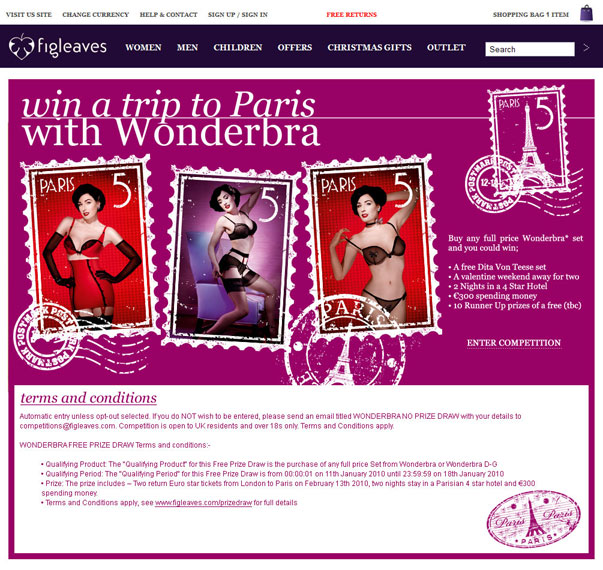Go to Offers section

[x=295, y=47]
